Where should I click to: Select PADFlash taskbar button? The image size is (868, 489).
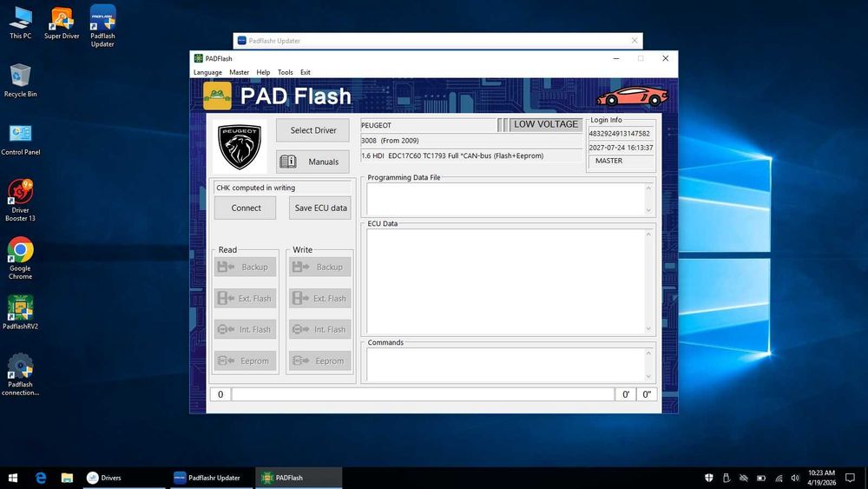point(299,478)
